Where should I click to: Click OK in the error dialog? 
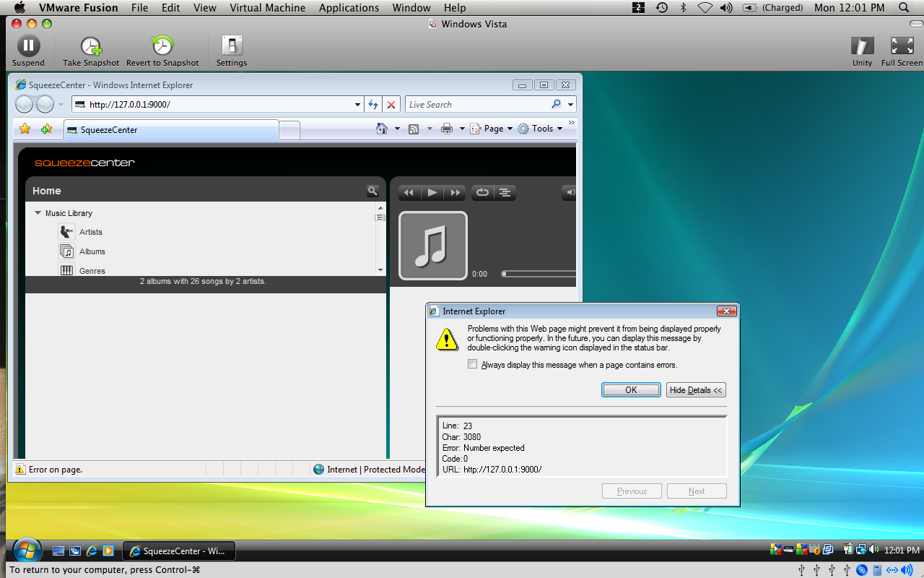click(631, 390)
